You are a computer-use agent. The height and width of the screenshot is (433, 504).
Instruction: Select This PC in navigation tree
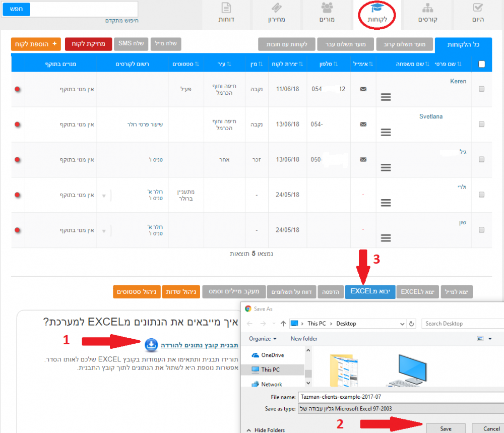point(271,369)
